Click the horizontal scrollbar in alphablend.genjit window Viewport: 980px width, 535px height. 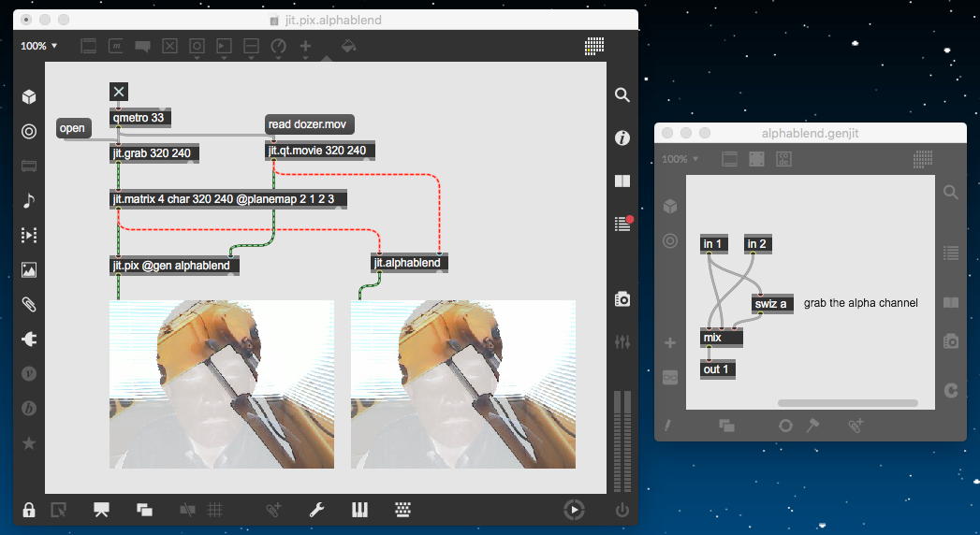coord(847,403)
